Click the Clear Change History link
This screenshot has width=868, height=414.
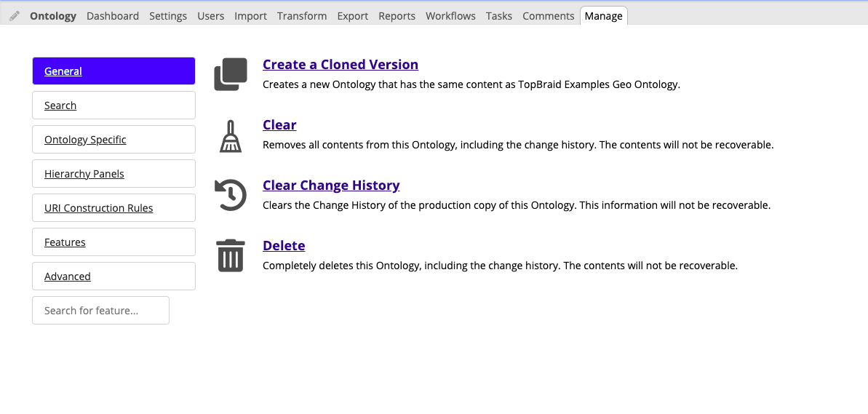[331, 186]
